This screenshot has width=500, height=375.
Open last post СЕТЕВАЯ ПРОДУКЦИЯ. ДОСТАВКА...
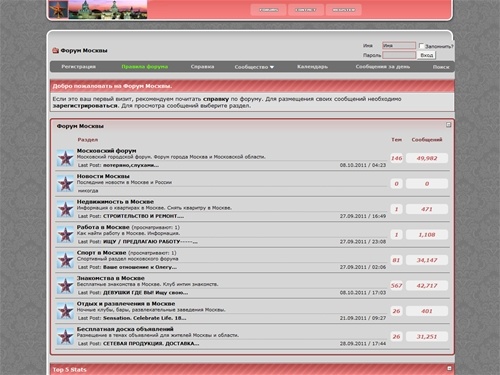coord(151,344)
